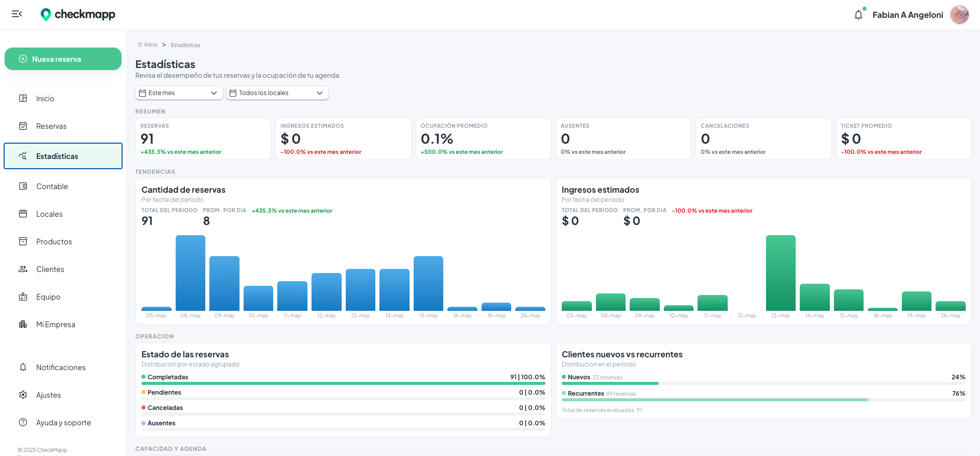Click the Productos box icon
980x456 pixels.
pos(23,241)
